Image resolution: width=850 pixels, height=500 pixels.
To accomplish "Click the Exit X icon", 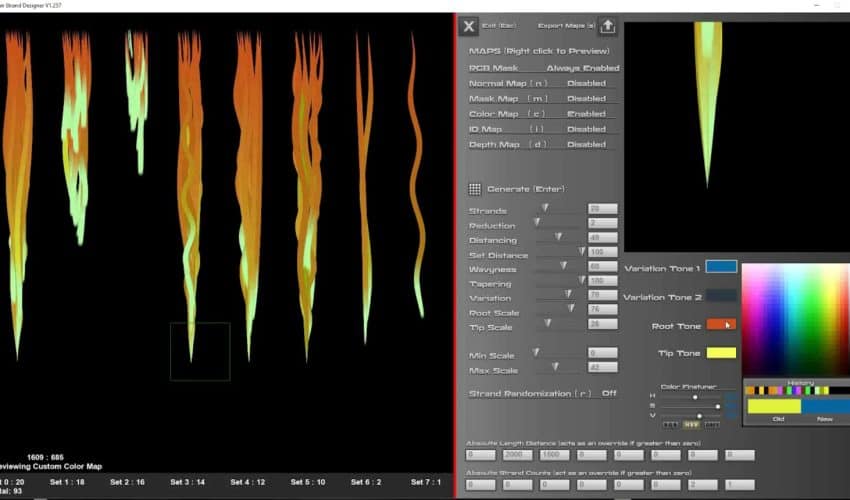I will [x=468, y=27].
